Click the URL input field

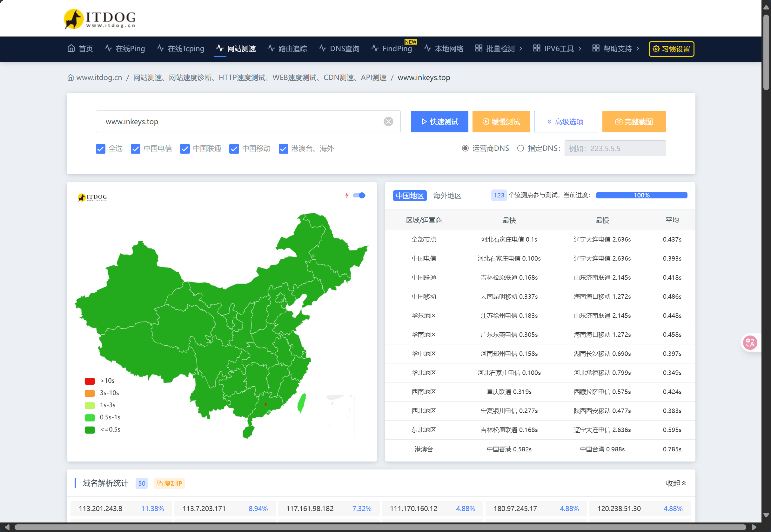click(x=248, y=122)
